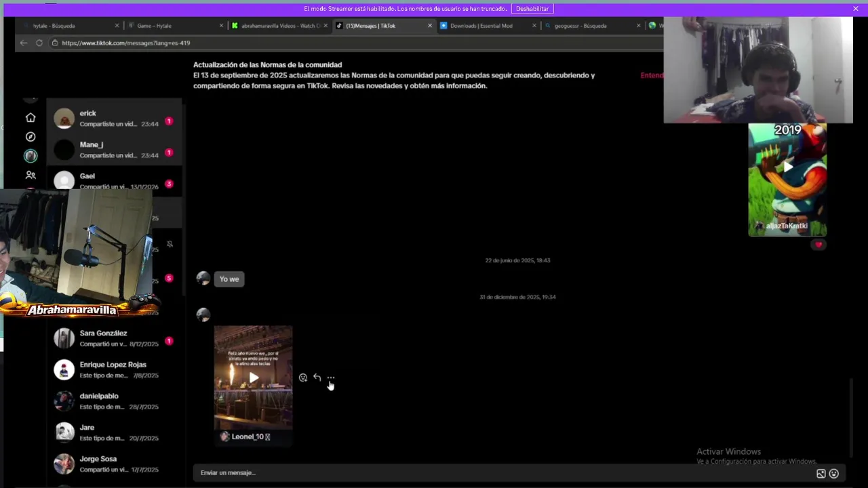Open the TikTok Home icon in sidebar

pos(31,117)
